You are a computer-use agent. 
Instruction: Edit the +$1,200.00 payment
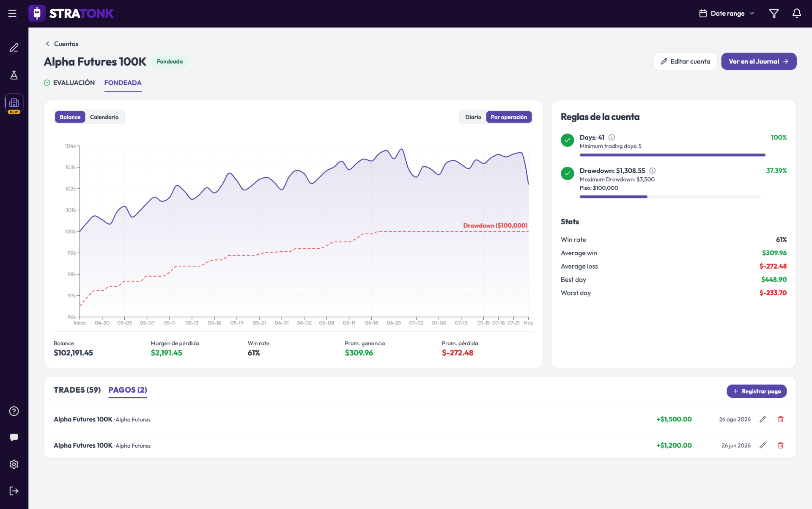point(763,446)
